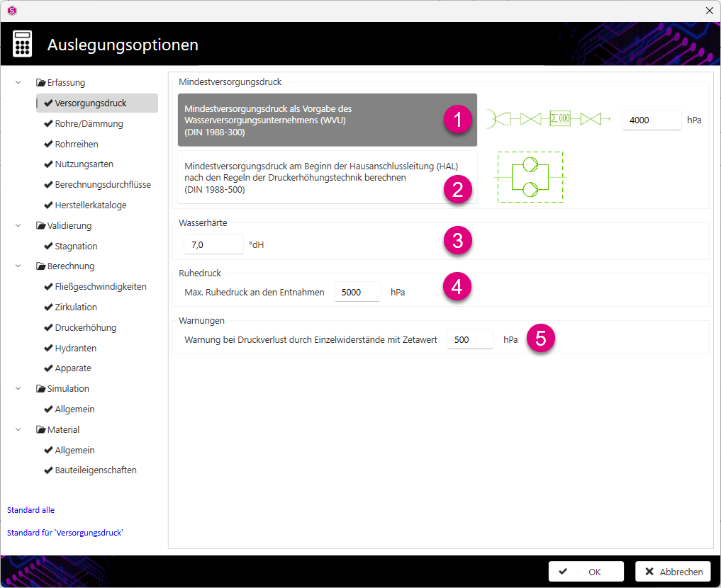The height and width of the screenshot is (588, 721).
Task: Open Druckerhöhung settings page
Action: click(x=86, y=327)
